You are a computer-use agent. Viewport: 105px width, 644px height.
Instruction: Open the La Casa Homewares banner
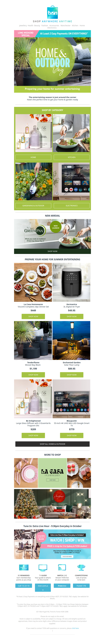pos(52,473)
